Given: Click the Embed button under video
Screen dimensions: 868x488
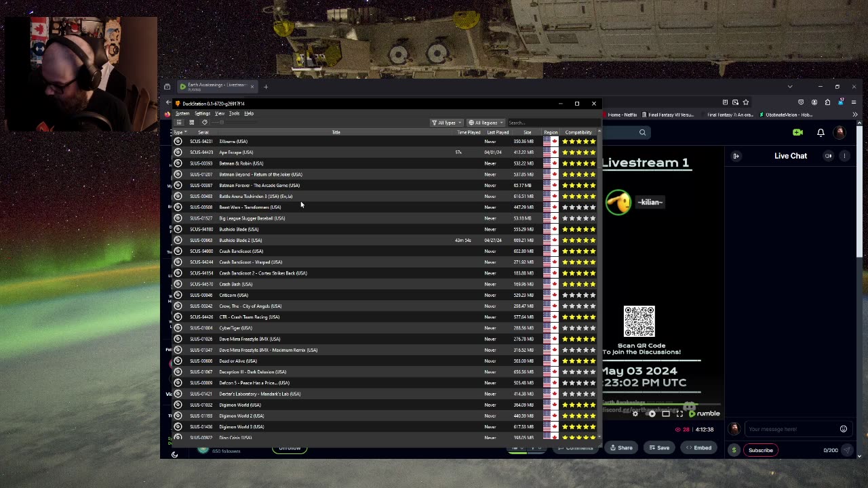Looking at the screenshot, I should pyautogui.click(x=698, y=447).
